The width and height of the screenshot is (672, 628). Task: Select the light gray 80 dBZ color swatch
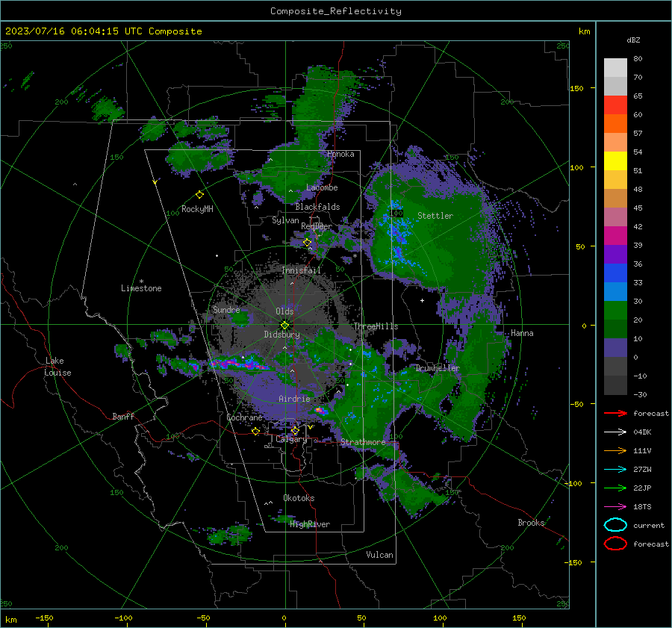coord(615,67)
